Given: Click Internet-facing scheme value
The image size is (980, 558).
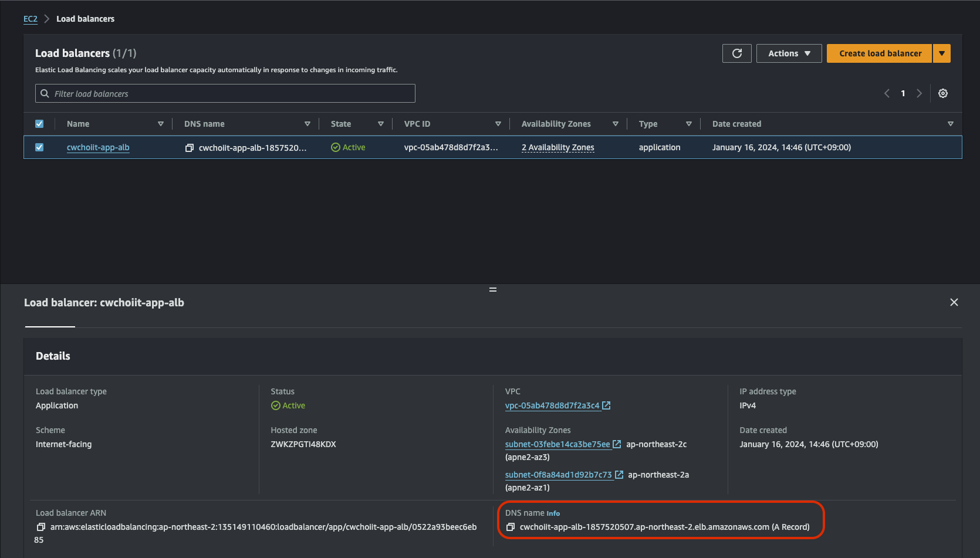Looking at the screenshot, I should [64, 444].
